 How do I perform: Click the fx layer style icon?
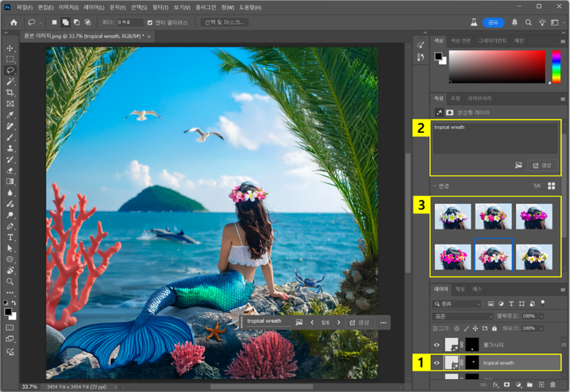[x=494, y=385]
